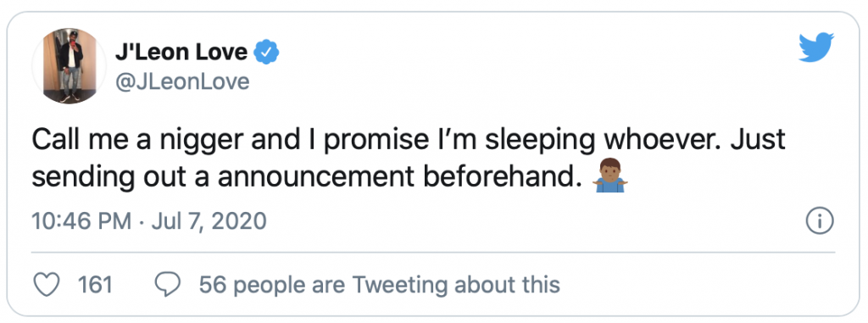The width and height of the screenshot is (868, 323).
Task: Click the 10:46 PM time text
Action: (x=81, y=221)
